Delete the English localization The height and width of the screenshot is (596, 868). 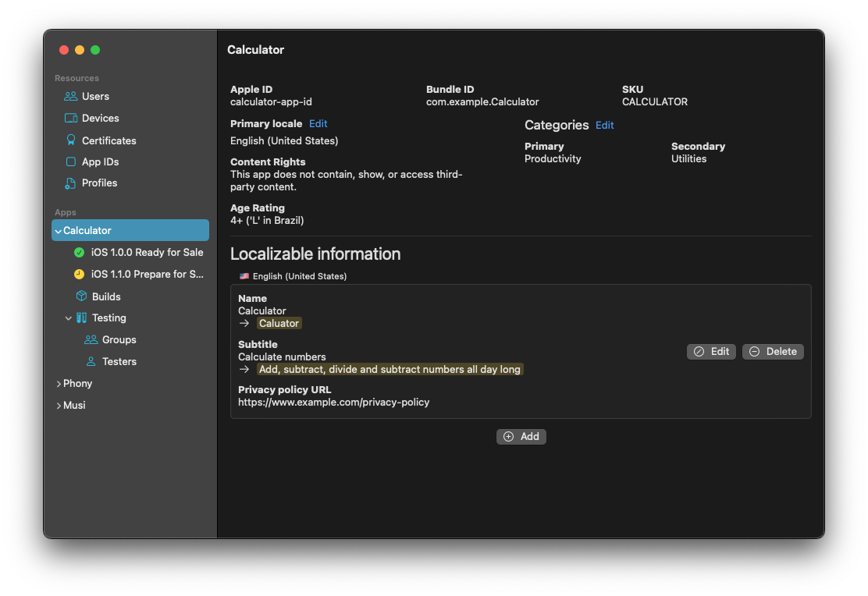pos(773,351)
